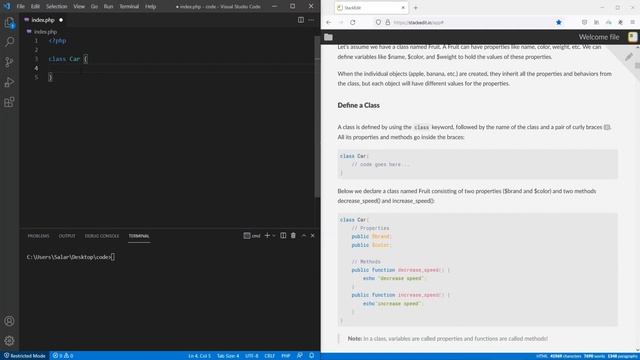This screenshot has height=360, width=640.
Task: Open the Go menu
Action: [x=94, y=7]
